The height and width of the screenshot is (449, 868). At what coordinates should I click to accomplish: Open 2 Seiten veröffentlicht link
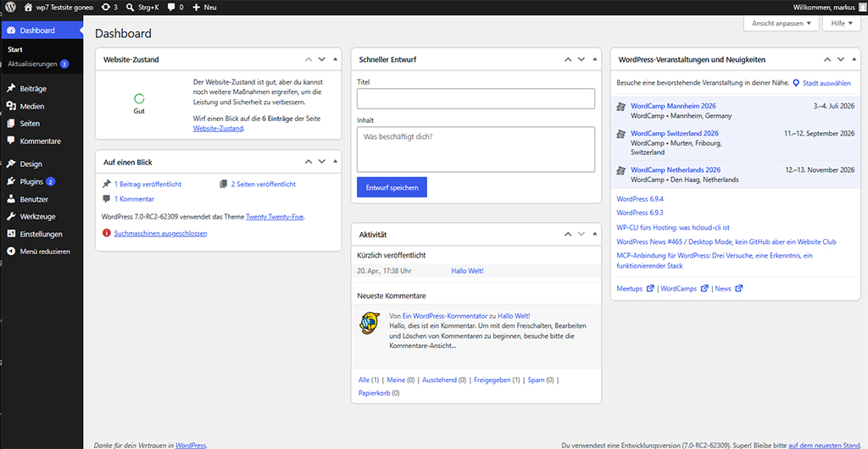pyautogui.click(x=263, y=184)
